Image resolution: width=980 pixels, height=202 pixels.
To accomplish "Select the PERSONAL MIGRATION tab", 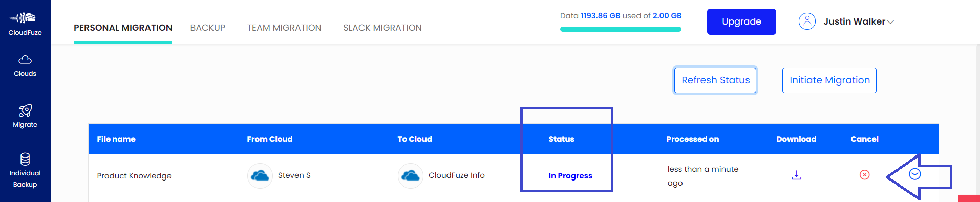I will 123,28.
